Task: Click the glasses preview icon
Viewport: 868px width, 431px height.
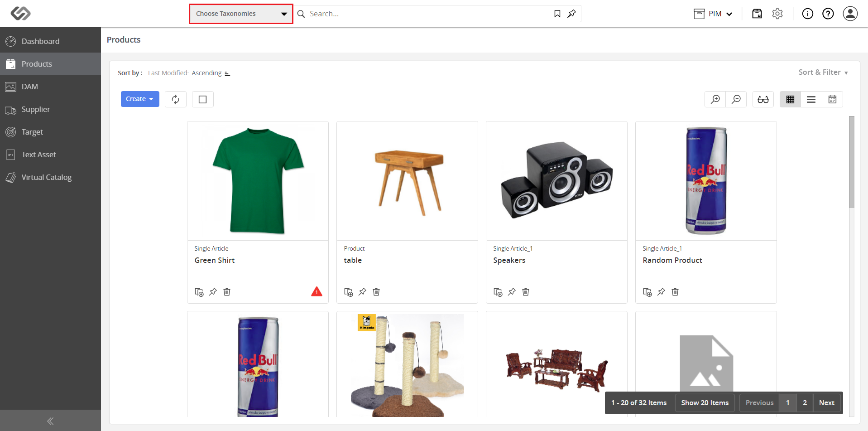Action: coord(763,99)
